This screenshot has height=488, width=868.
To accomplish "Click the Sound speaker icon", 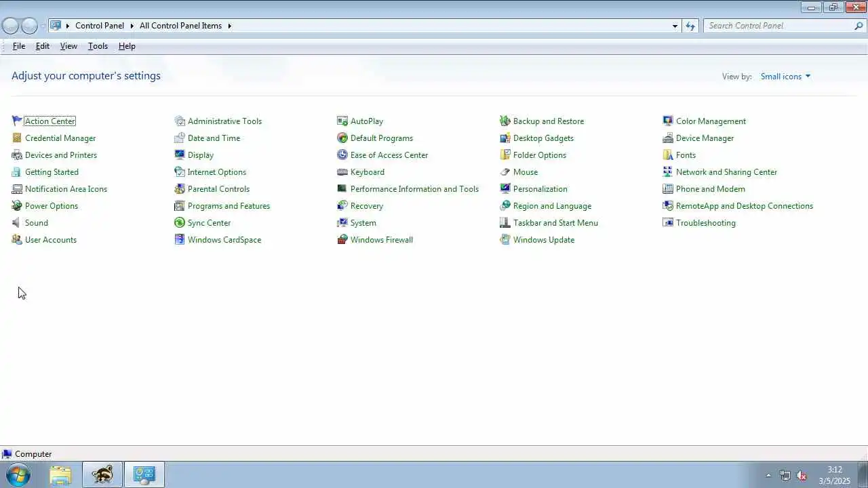I will click(17, 222).
